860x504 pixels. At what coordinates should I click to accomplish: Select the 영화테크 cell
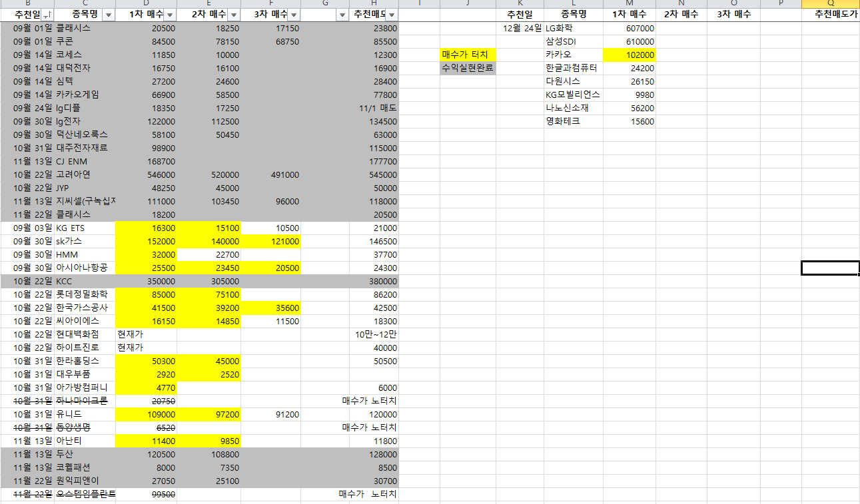[574, 121]
